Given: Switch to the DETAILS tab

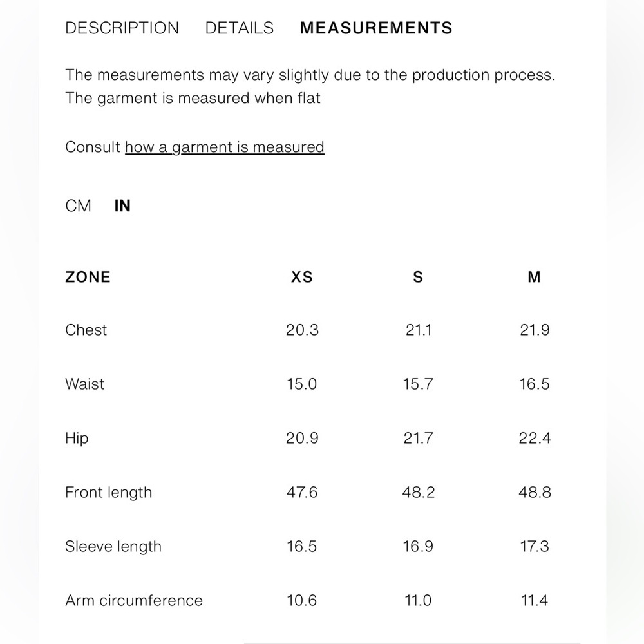Looking at the screenshot, I should click(240, 28).
